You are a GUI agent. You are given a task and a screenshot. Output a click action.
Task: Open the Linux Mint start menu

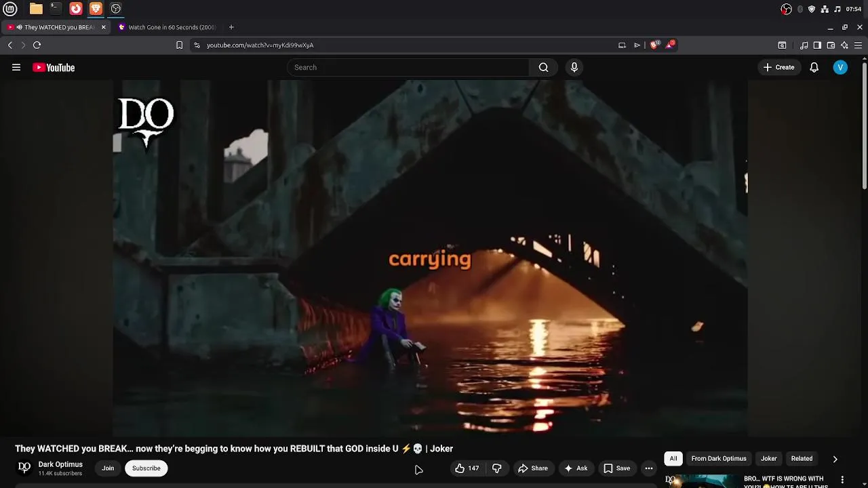click(9, 9)
